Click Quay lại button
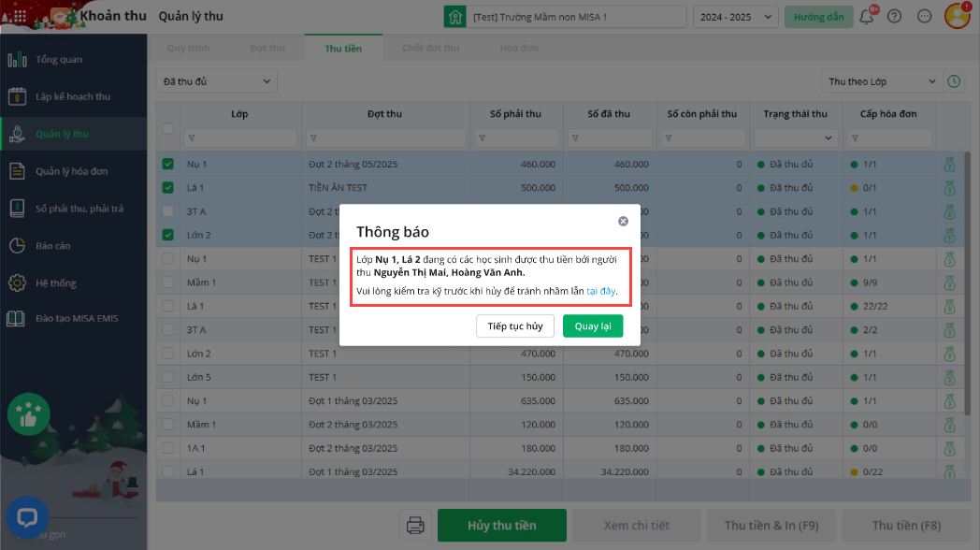The height and width of the screenshot is (550, 980). click(x=593, y=326)
